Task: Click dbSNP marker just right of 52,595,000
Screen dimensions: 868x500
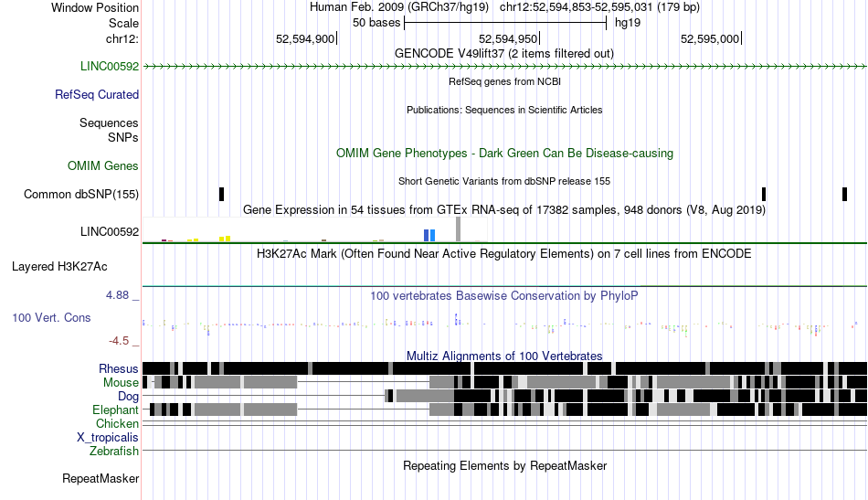Action: pos(764,195)
